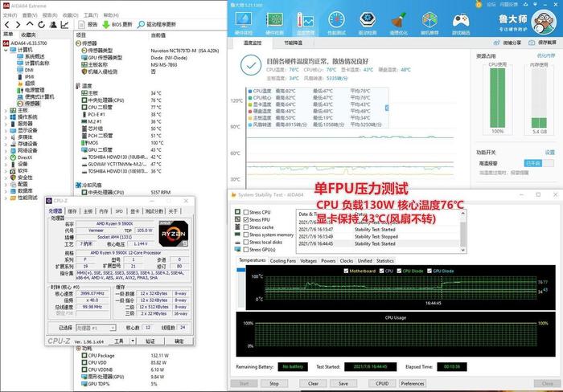This screenshot has height=392, width=563.
Task: Toggle the 高温报警 switch in Ludashi
Action: pyautogui.click(x=539, y=163)
